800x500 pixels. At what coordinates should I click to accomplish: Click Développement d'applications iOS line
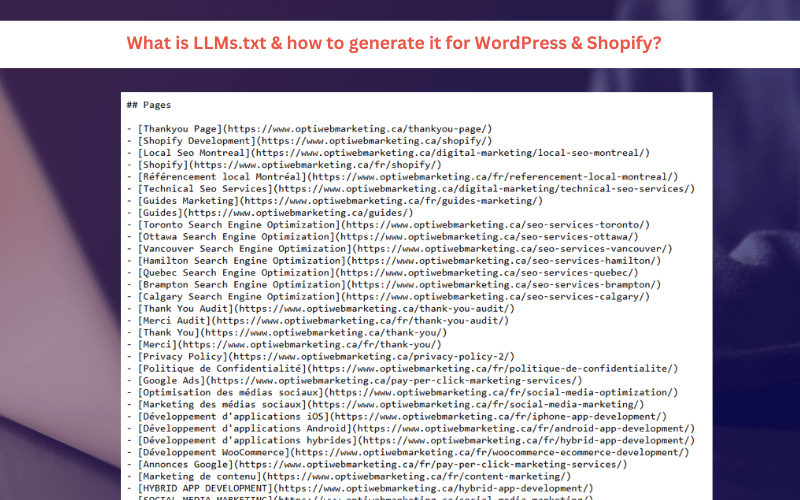(x=397, y=417)
